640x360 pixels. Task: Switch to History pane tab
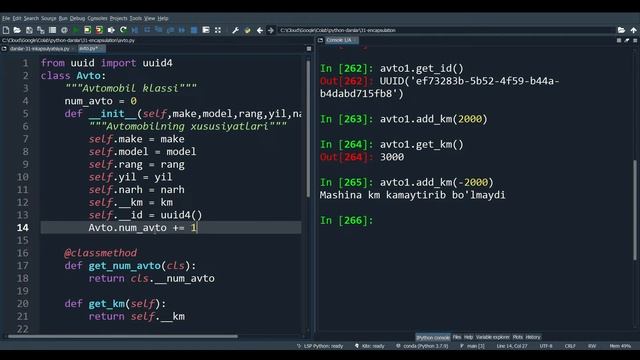[x=533, y=337]
